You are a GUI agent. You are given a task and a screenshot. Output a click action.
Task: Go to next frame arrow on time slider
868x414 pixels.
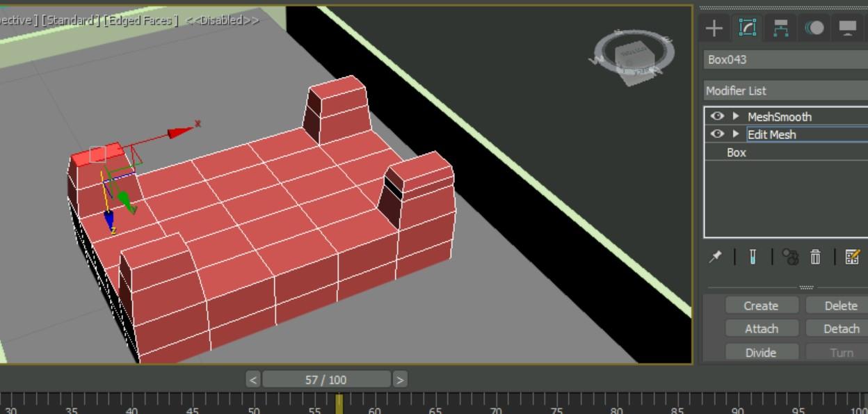[x=399, y=379]
